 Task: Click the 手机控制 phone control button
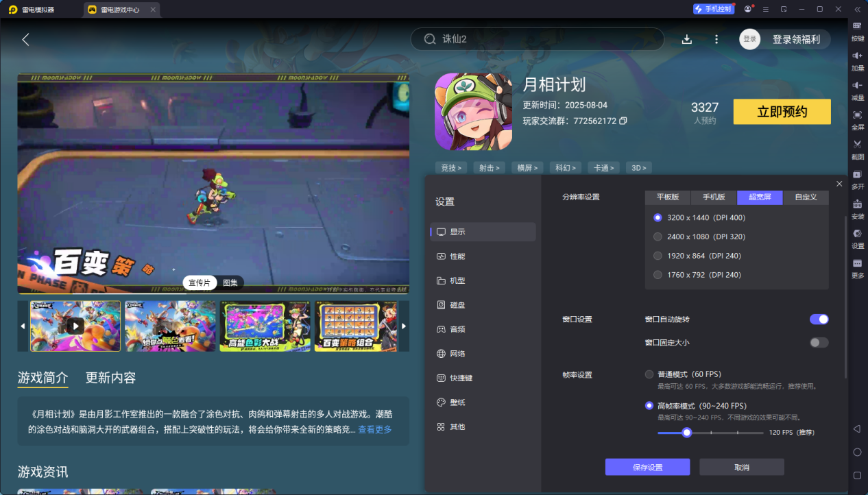coord(712,9)
